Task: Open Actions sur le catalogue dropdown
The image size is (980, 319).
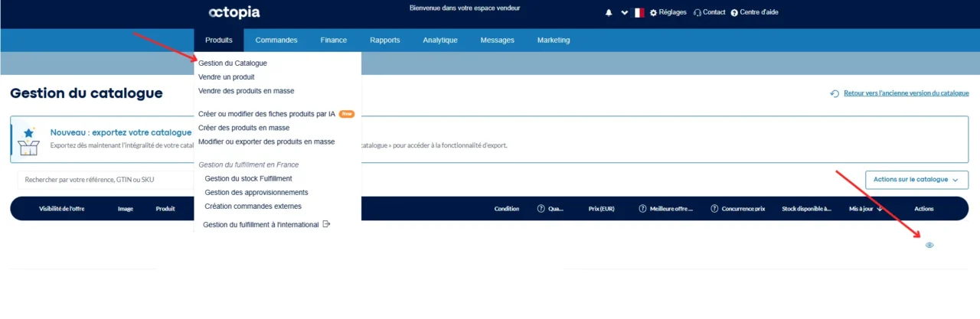Action: click(x=916, y=180)
